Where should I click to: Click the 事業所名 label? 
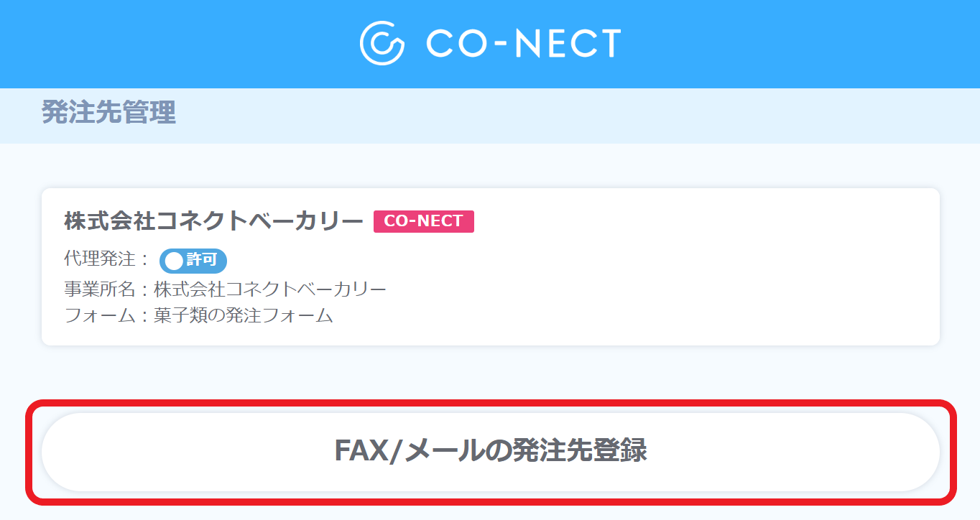[99, 289]
